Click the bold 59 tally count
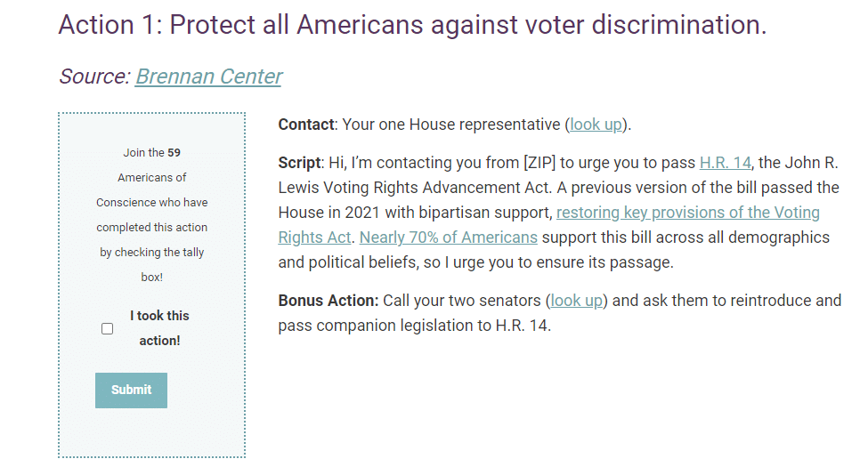This screenshot has width=868, height=475. (174, 153)
